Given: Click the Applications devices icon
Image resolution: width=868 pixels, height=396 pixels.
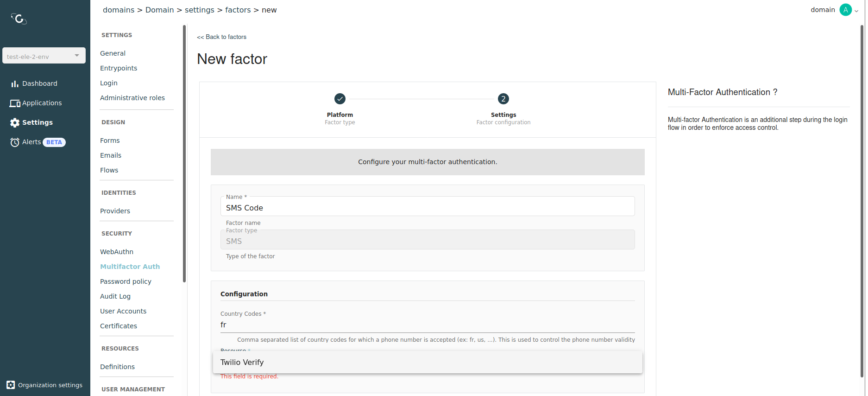Looking at the screenshot, I should pyautogui.click(x=15, y=103).
